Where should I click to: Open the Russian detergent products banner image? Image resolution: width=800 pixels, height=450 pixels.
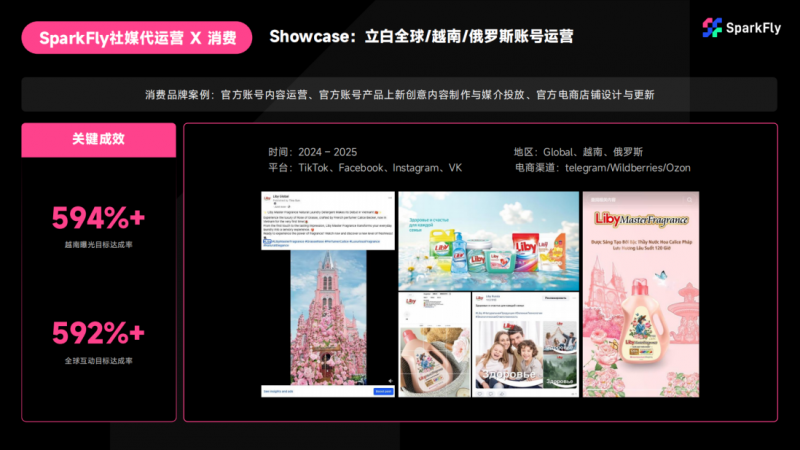[487, 239]
